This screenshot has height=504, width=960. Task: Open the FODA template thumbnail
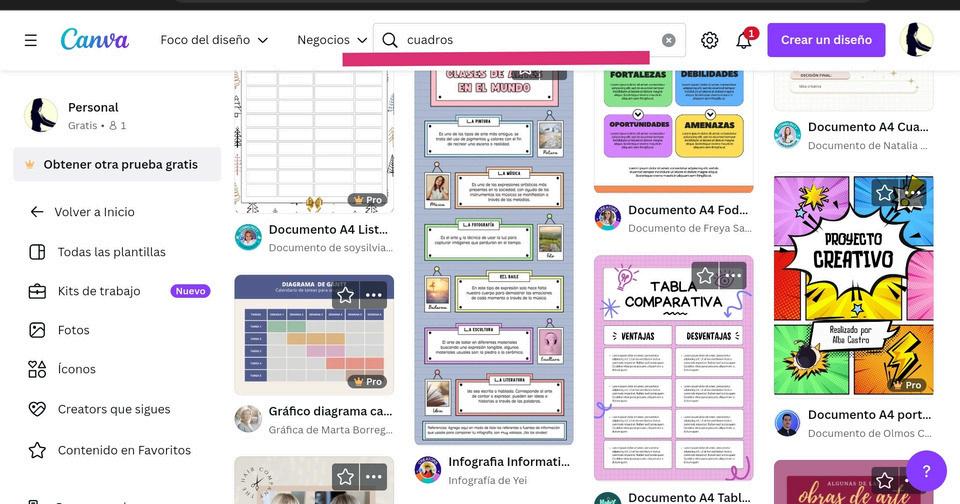[673, 132]
